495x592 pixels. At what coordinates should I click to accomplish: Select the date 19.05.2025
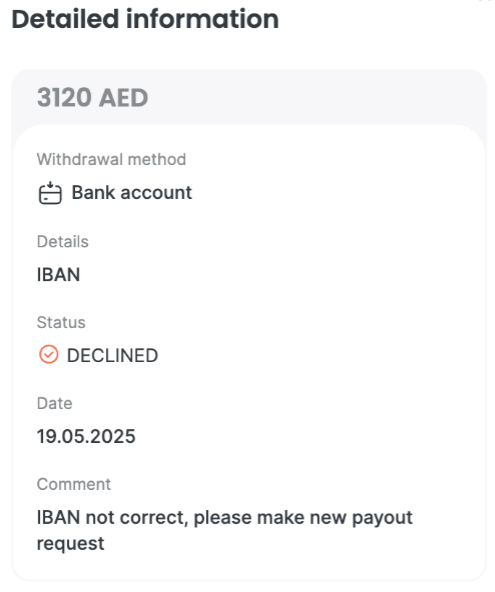(x=86, y=436)
